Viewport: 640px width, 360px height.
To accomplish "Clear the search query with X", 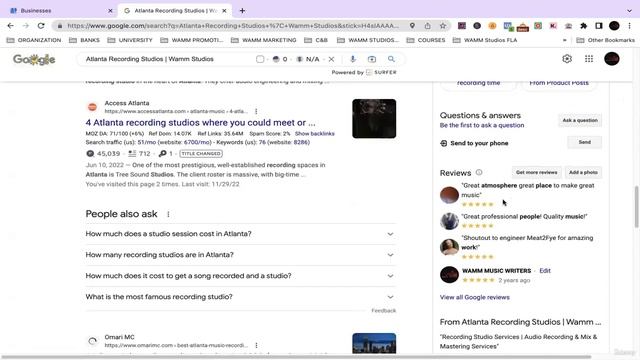I will (x=331, y=59).
